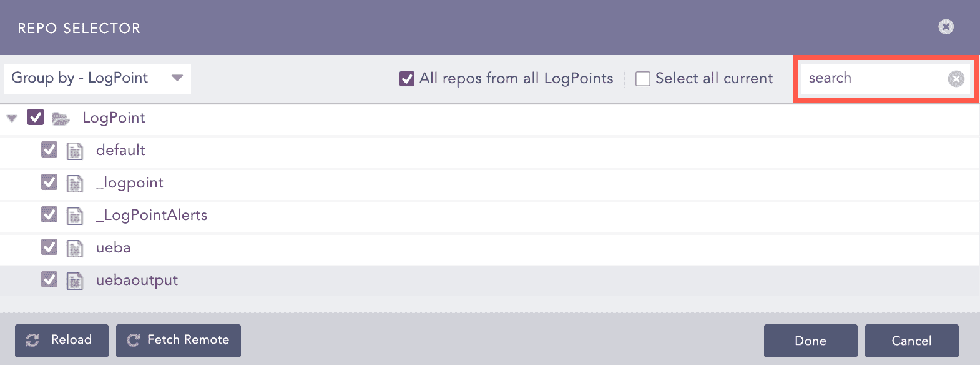This screenshot has height=365, width=980.
Task: Click the Fetch Remote sync icon
Action: (133, 340)
